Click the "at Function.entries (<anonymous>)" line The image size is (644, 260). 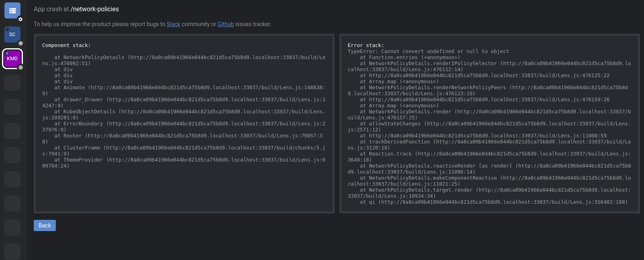(x=410, y=57)
